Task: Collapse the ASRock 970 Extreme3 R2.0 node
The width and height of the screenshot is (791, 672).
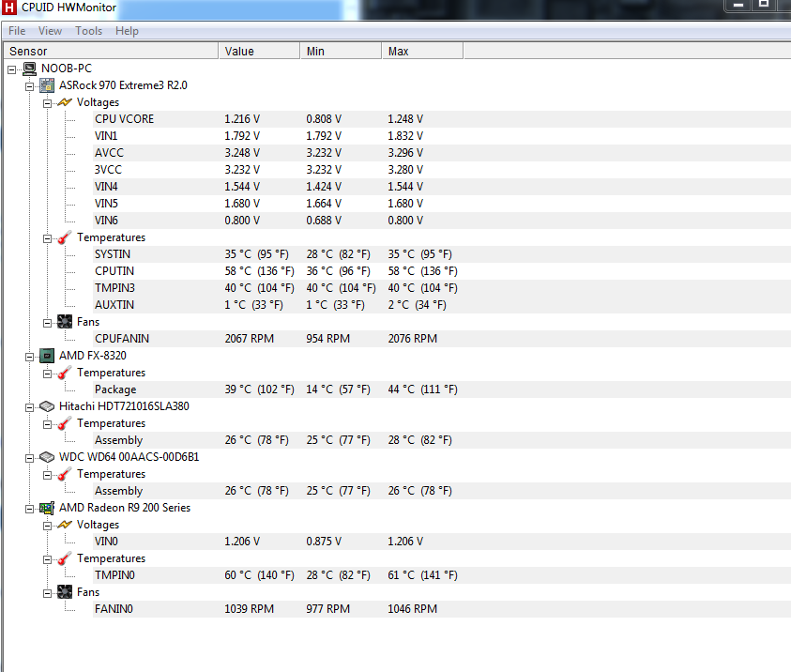Action: [x=30, y=86]
